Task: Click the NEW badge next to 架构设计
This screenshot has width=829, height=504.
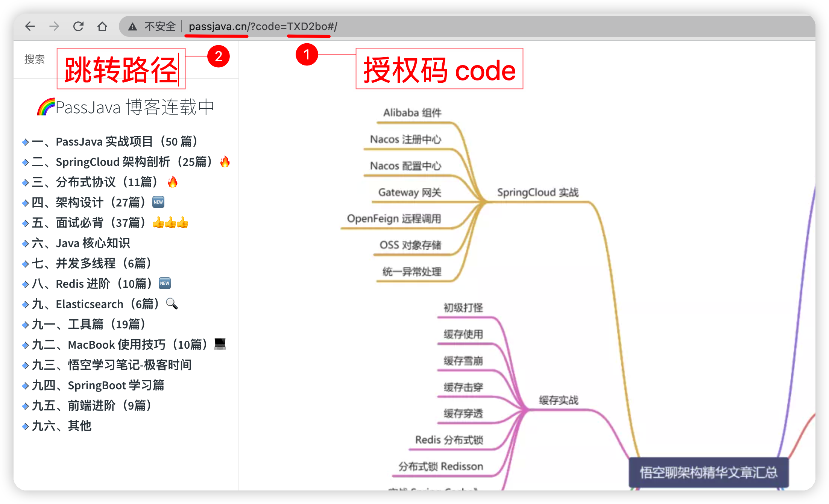Action: (x=158, y=202)
